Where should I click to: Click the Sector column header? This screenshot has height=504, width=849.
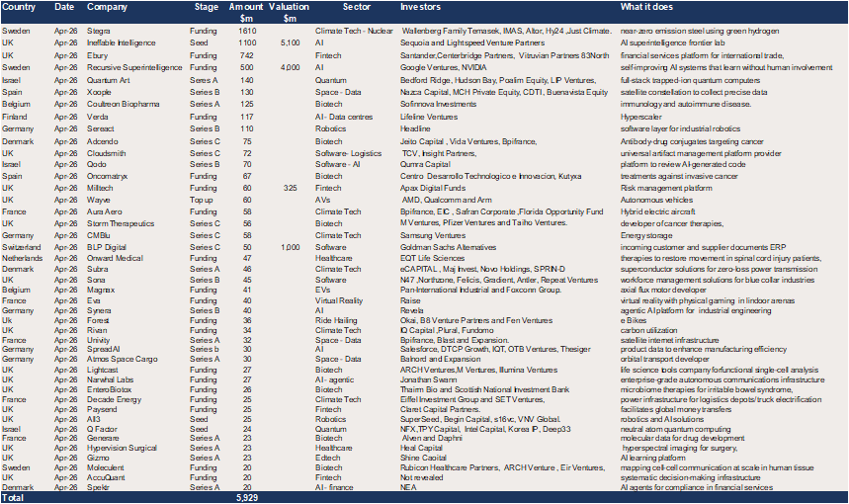click(356, 7)
